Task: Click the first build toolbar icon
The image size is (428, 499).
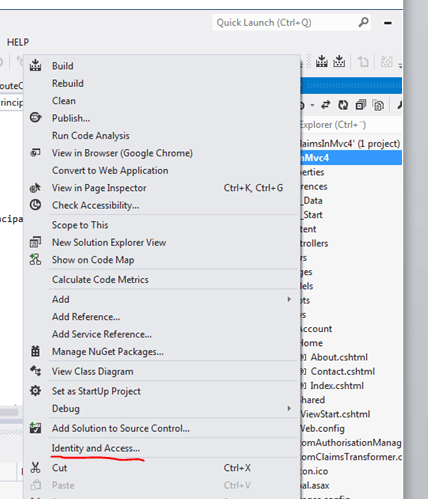Action: [x=322, y=61]
